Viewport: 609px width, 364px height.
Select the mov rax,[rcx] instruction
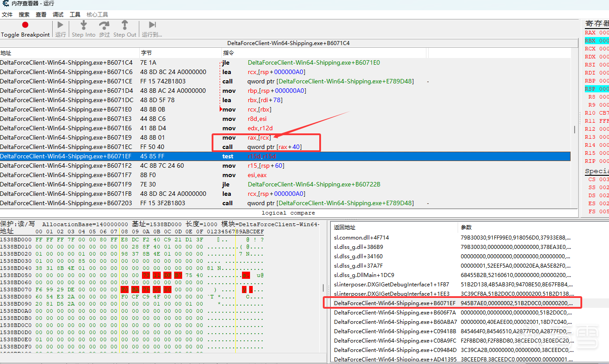pos(285,137)
